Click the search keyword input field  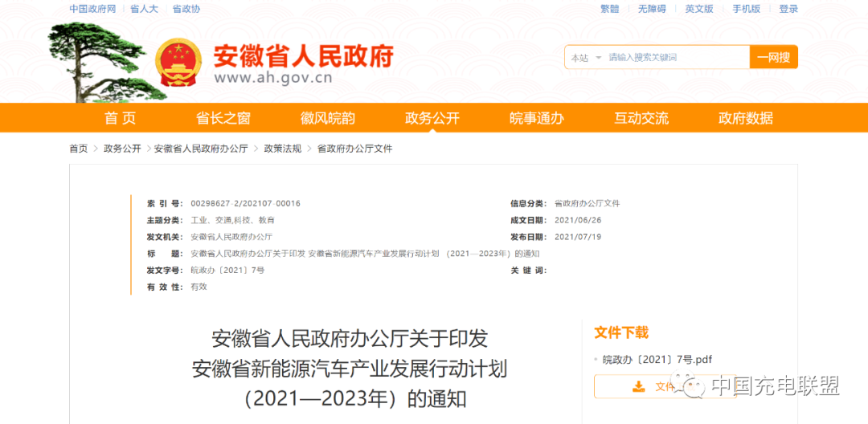(675, 58)
